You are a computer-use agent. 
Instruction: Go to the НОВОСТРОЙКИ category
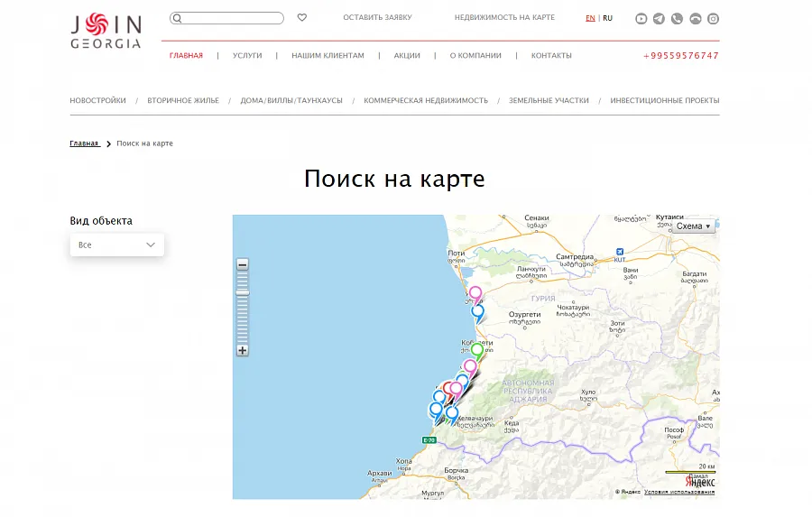point(97,100)
